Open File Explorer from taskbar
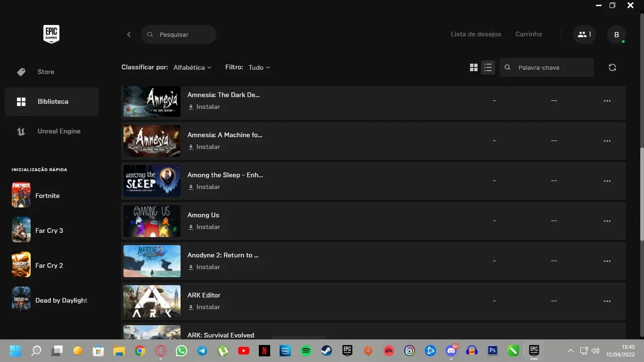644x362 pixels. (119, 351)
